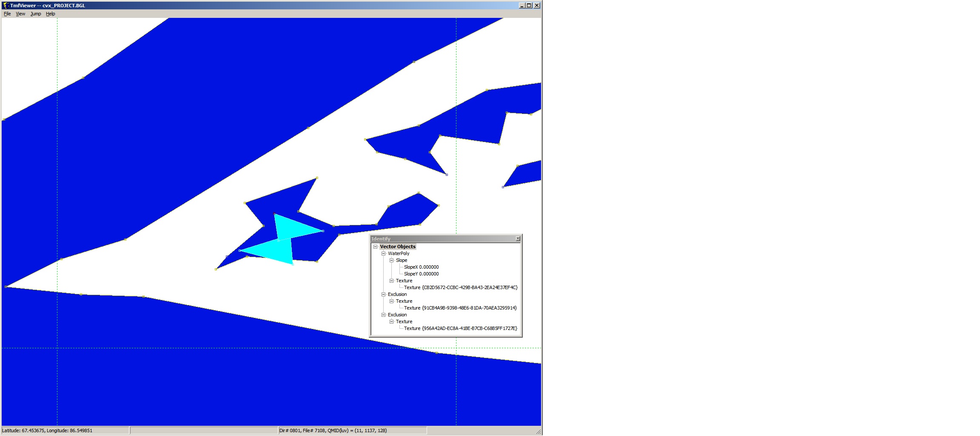Collapse the WaterPoly tree node
The width and height of the screenshot is (980, 436).
[x=383, y=253]
